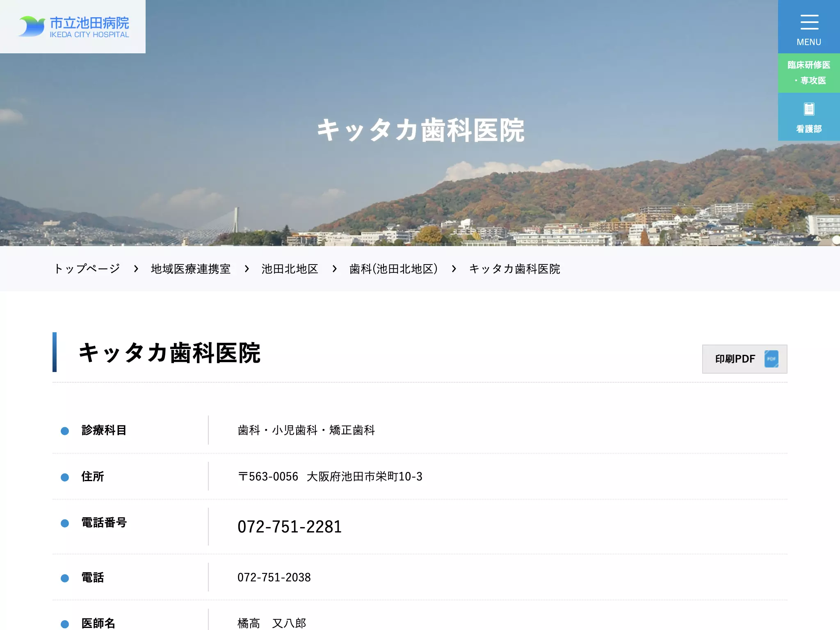Screen dimensions: 840x630
Task: Open the 臨床研修医・専攻医 link
Action: tap(809, 73)
